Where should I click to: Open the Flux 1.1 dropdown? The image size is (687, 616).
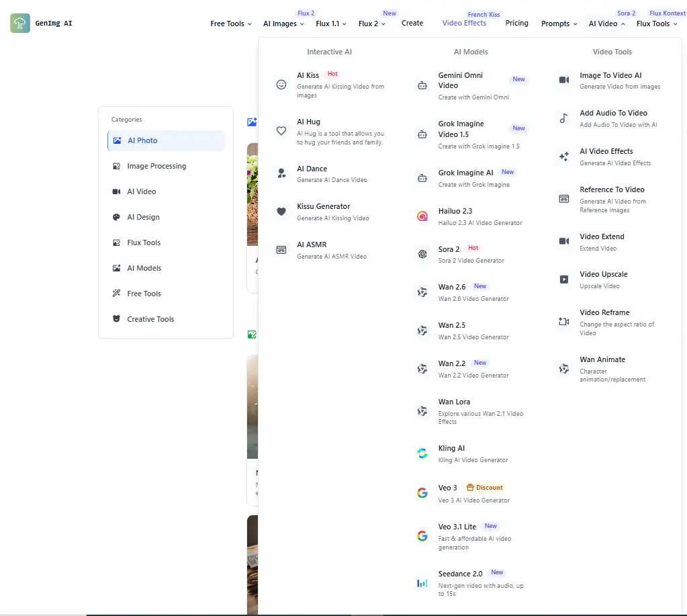tap(331, 24)
